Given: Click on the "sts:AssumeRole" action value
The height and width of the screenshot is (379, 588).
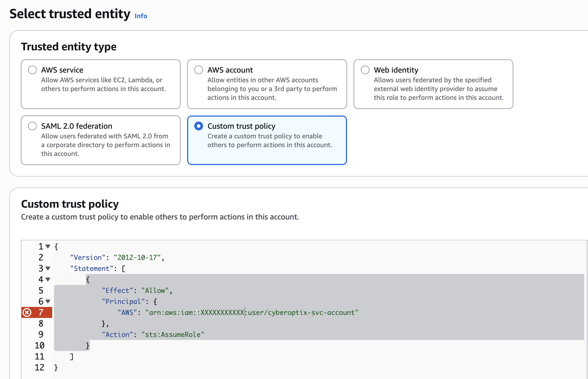Looking at the screenshot, I should tap(173, 334).
